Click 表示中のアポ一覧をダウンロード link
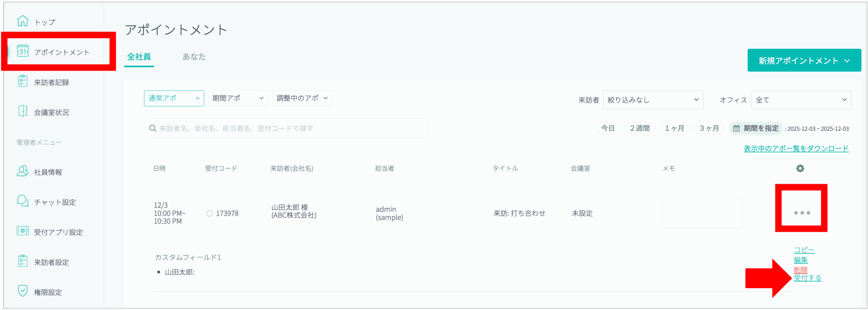The image size is (868, 310). pyautogui.click(x=796, y=149)
